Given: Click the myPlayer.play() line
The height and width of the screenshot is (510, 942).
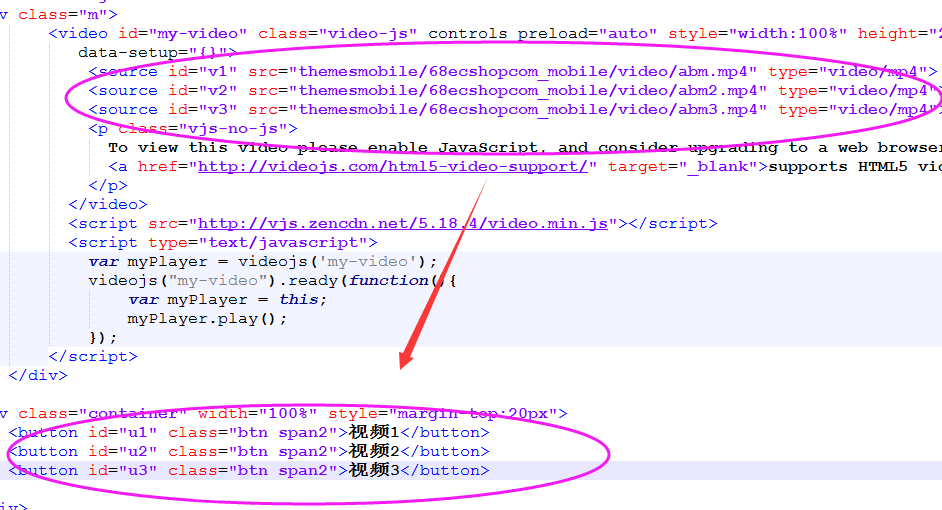Looking at the screenshot, I should (207, 319).
